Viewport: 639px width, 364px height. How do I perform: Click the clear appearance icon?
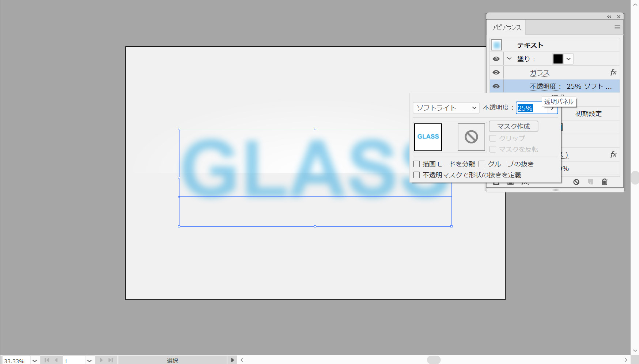click(x=576, y=182)
